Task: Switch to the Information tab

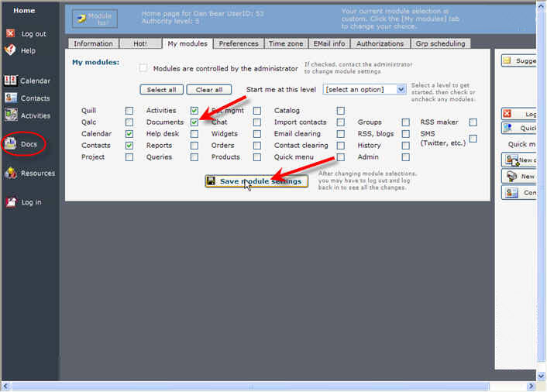Action: tap(93, 43)
